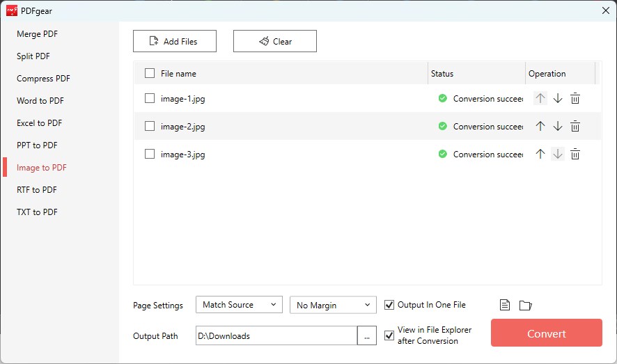Move image-3.jpg down with arrow icon
The height and width of the screenshot is (364, 617).
tap(558, 154)
